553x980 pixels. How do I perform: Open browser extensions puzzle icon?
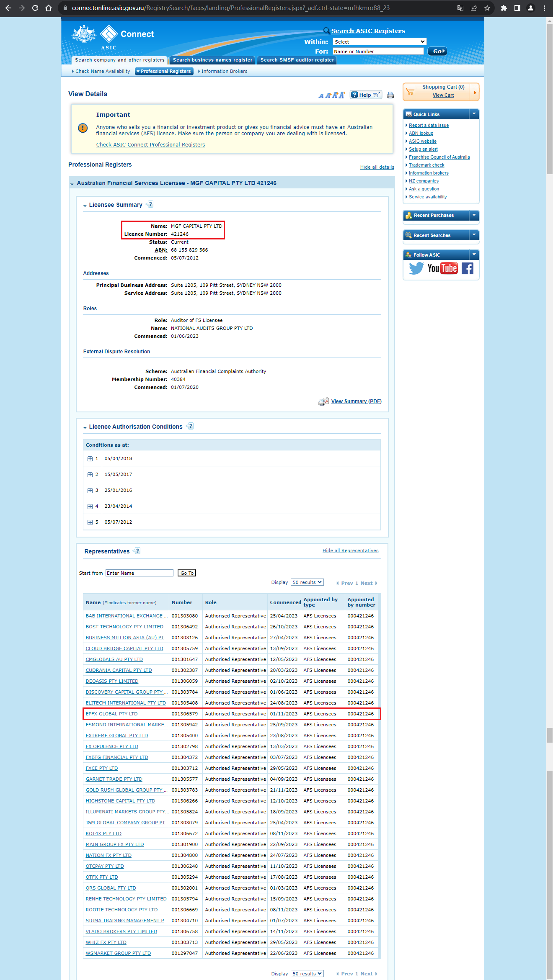(504, 8)
